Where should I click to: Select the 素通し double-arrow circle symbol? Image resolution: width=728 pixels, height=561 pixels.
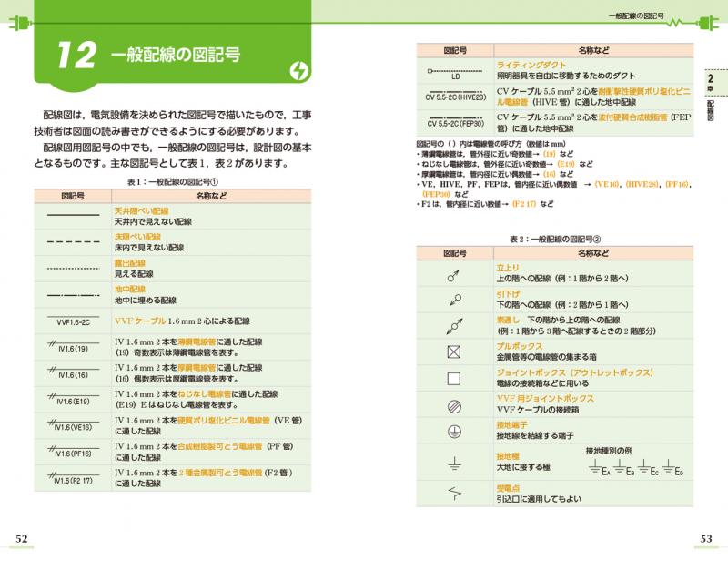click(x=454, y=326)
